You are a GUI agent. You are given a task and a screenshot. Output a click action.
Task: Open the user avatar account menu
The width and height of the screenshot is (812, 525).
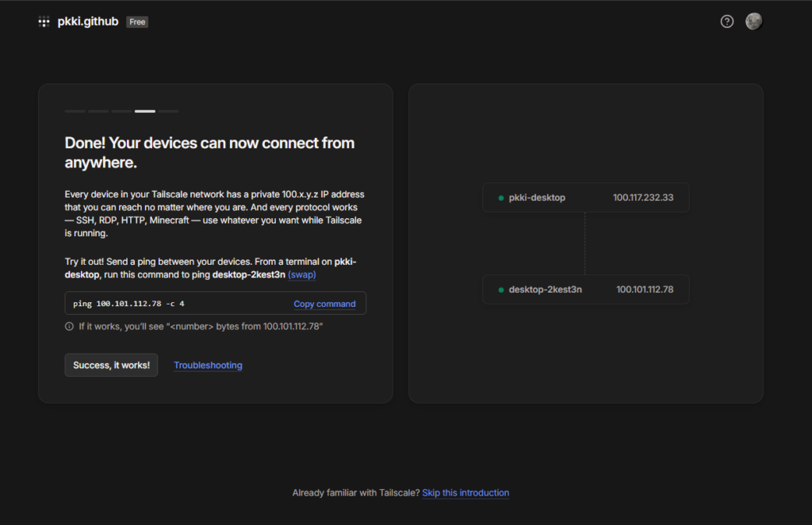point(753,21)
